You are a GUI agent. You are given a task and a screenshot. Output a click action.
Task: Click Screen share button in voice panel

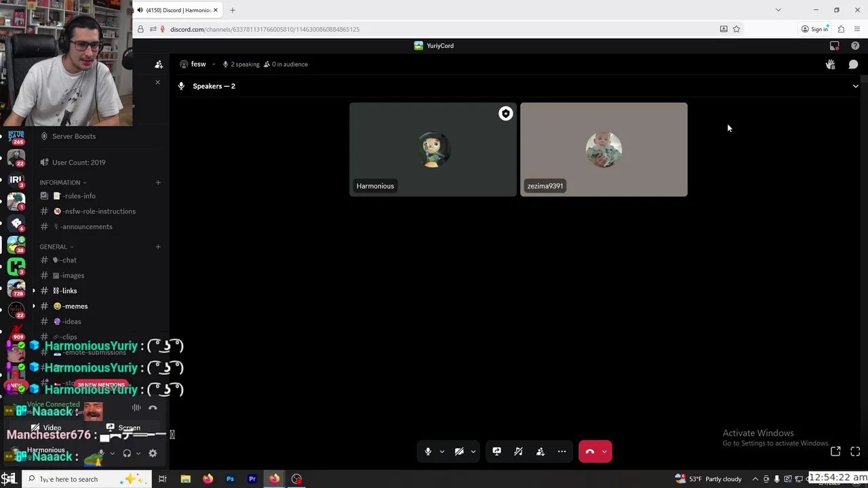pos(124,428)
